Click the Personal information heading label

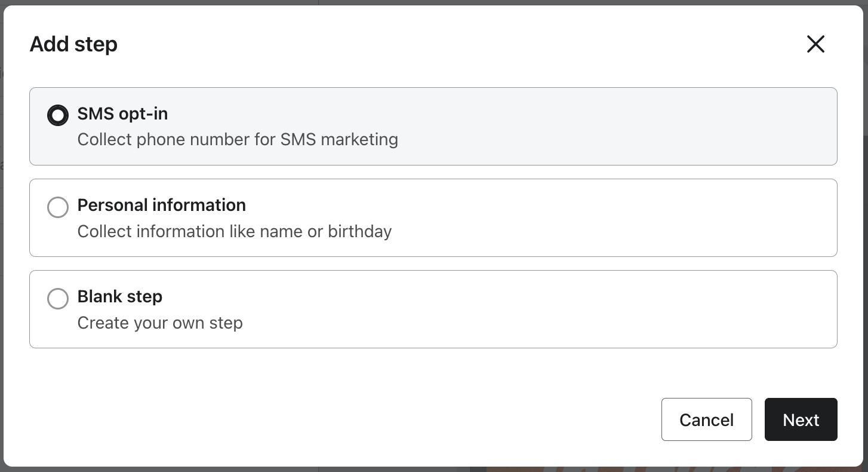(x=161, y=205)
